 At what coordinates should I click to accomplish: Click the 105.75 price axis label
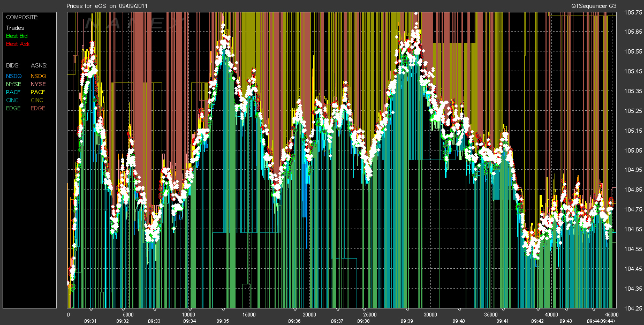click(x=633, y=12)
